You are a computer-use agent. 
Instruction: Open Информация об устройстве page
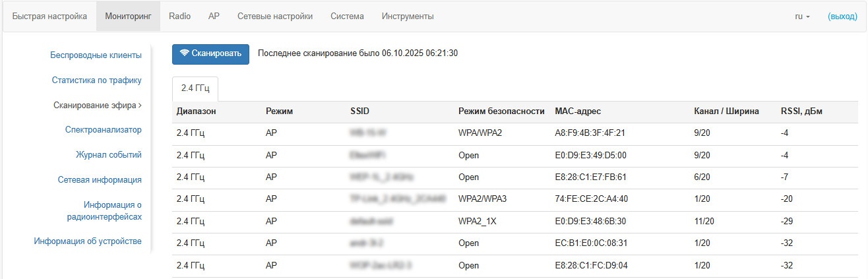pos(88,241)
